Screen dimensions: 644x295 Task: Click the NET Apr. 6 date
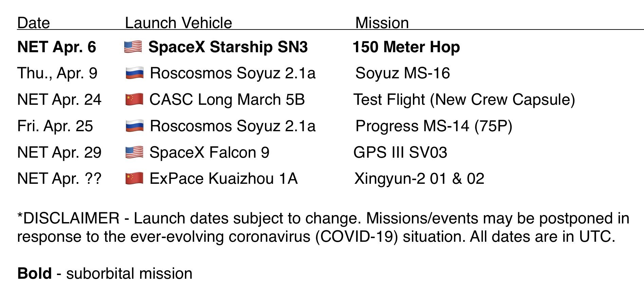click(57, 47)
